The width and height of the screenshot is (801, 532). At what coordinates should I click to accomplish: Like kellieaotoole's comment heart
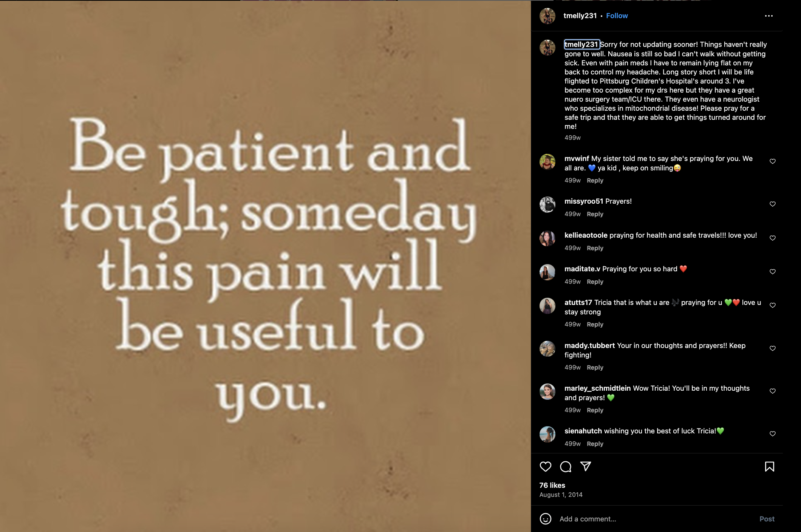tap(773, 238)
